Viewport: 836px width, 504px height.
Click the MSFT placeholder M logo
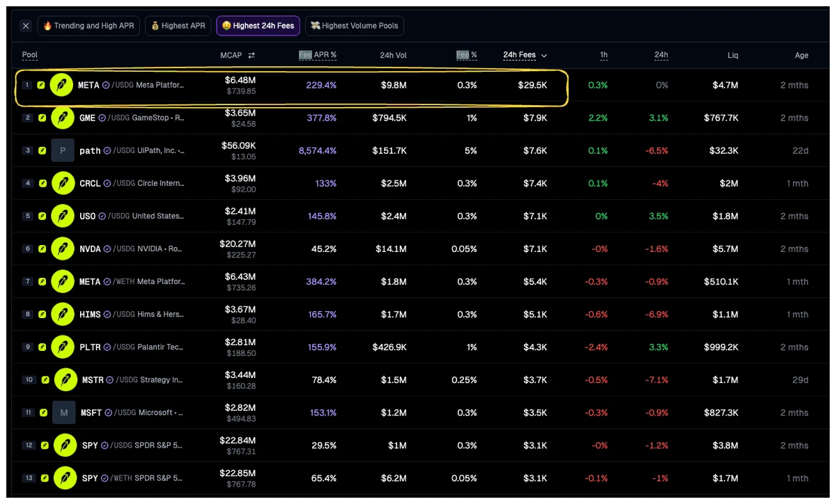[x=64, y=412]
